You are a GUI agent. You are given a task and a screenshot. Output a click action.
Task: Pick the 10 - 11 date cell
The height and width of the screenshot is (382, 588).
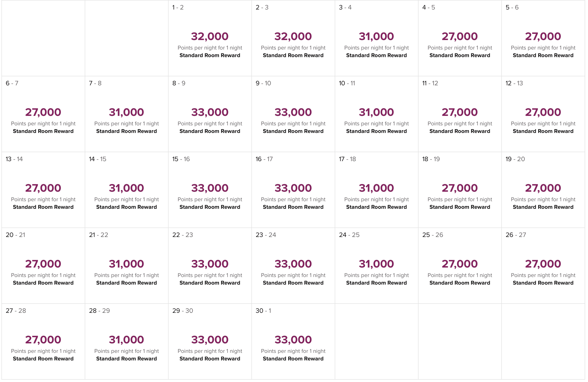376,114
